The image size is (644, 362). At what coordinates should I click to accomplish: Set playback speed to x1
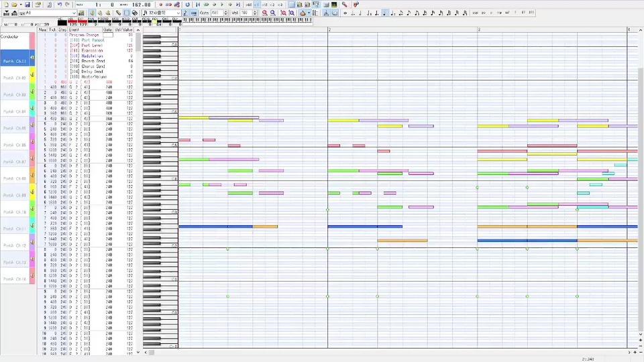click(x=256, y=5)
